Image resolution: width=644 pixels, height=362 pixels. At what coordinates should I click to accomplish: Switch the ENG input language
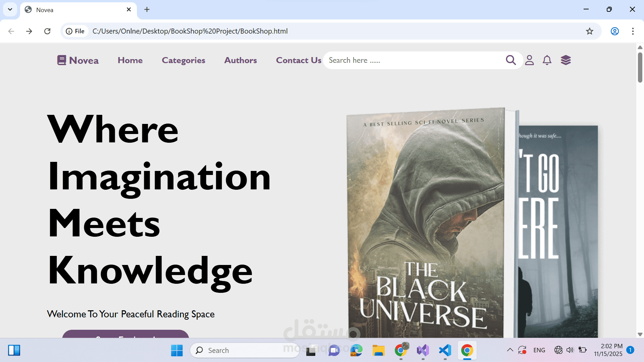click(x=539, y=350)
